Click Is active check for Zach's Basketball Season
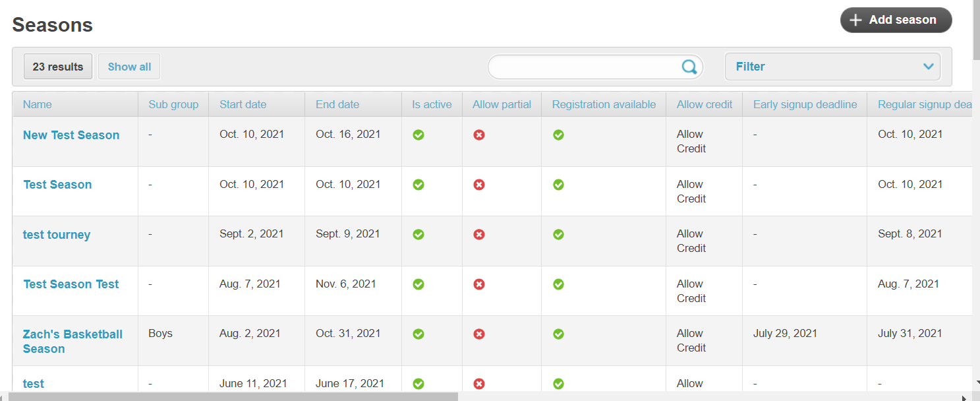Image resolution: width=980 pixels, height=401 pixels. tap(418, 334)
